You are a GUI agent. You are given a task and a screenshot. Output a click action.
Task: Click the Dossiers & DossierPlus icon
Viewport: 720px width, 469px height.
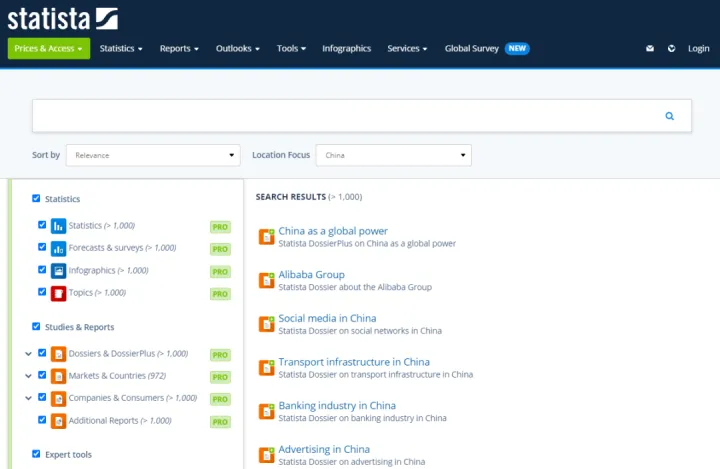point(58,354)
